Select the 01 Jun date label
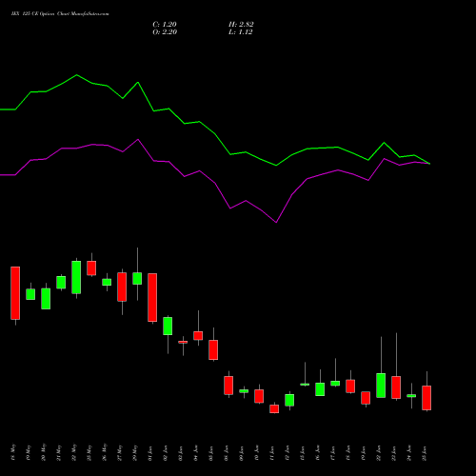476x476 pixels. [150, 453]
